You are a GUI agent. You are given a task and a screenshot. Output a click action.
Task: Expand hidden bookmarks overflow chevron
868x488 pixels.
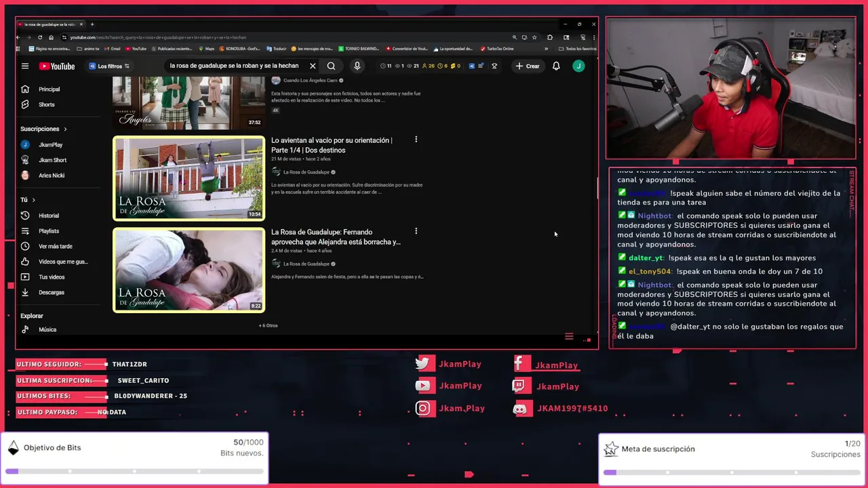click(x=546, y=49)
